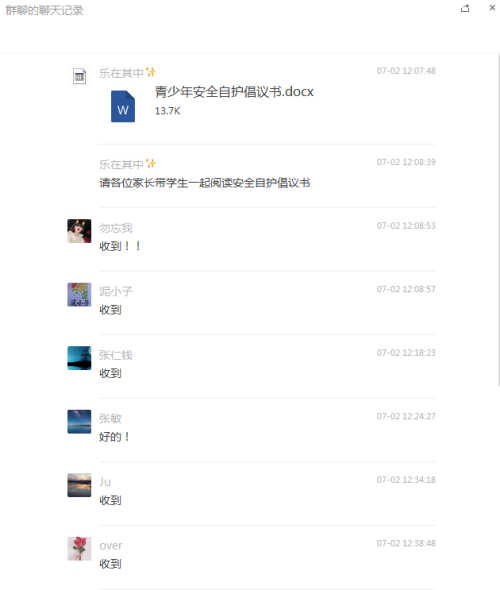Open the Word document file icon

(123, 106)
